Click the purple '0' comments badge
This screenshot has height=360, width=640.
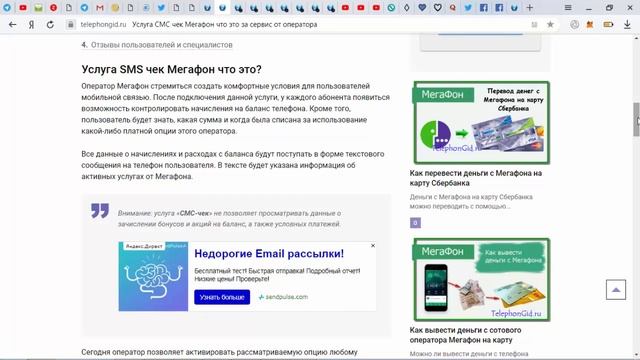pyautogui.click(x=415, y=223)
